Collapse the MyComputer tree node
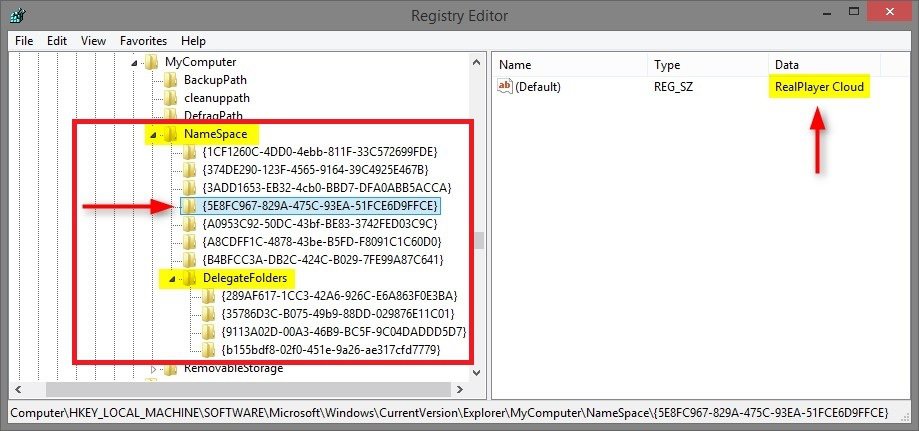Viewport: 919px width, 431px height. click(134, 62)
